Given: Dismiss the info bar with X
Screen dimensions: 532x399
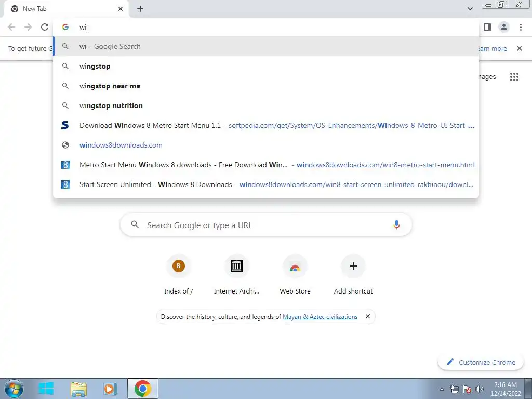Looking at the screenshot, I should (x=519, y=48).
